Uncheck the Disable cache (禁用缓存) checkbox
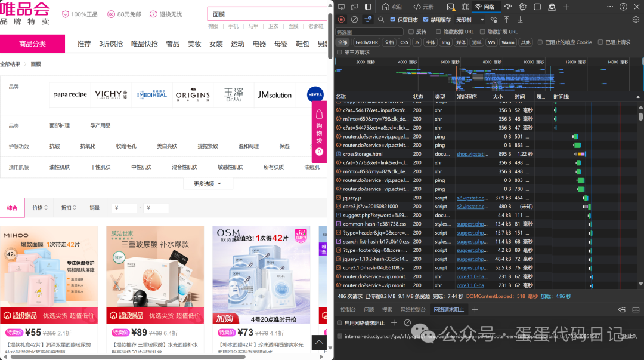Viewport: 644px width, 360px height. (x=426, y=19)
